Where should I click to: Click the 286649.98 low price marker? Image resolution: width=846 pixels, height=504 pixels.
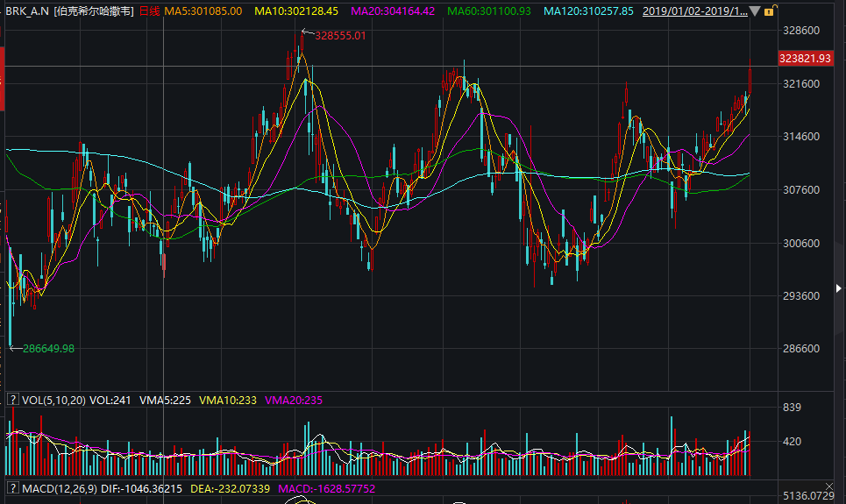tap(48, 348)
